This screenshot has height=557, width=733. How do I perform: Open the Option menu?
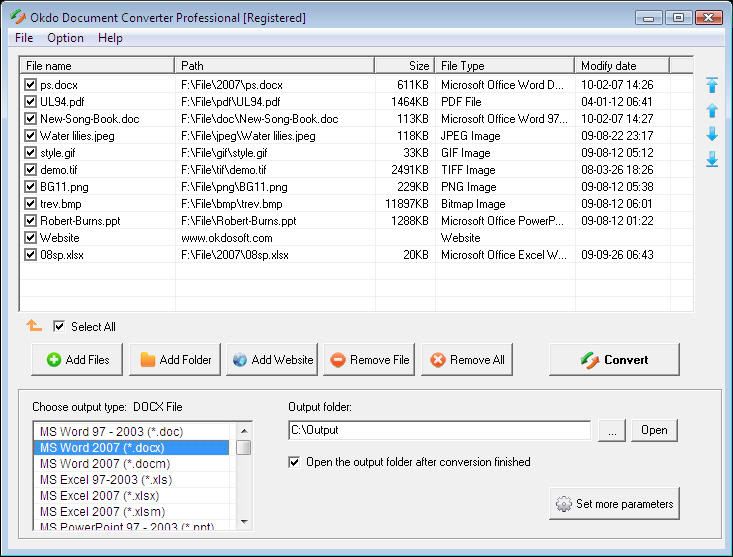[x=65, y=38]
